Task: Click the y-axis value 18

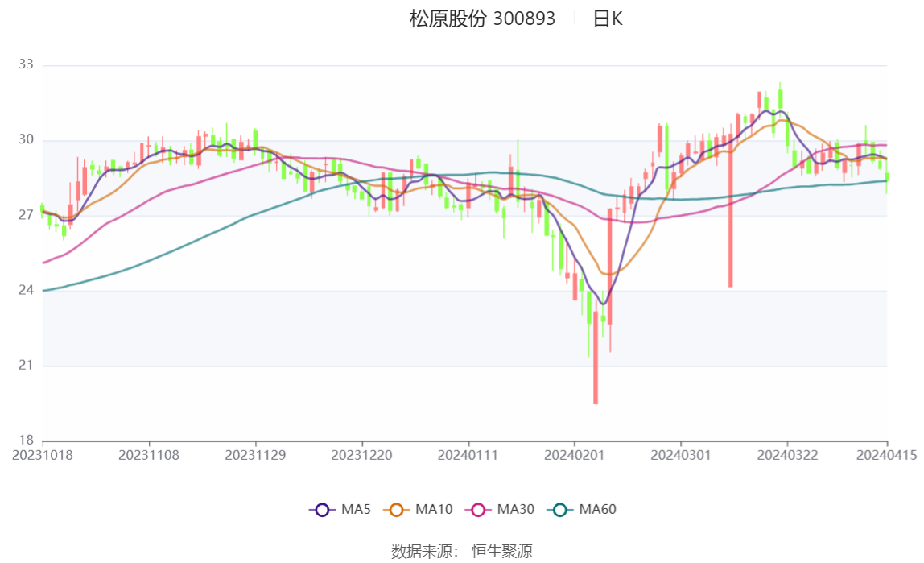Action: pos(26,441)
